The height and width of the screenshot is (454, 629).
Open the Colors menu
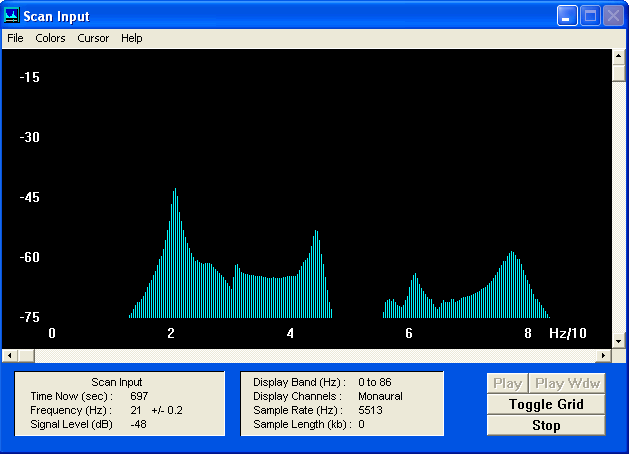50,38
